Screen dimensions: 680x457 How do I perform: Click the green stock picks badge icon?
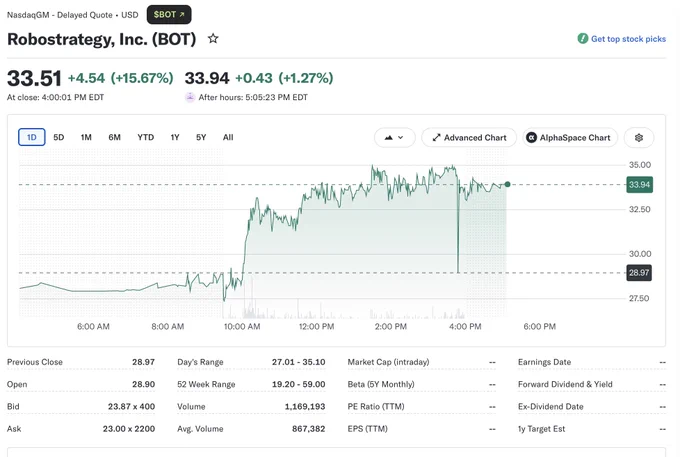(x=582, y=39)
